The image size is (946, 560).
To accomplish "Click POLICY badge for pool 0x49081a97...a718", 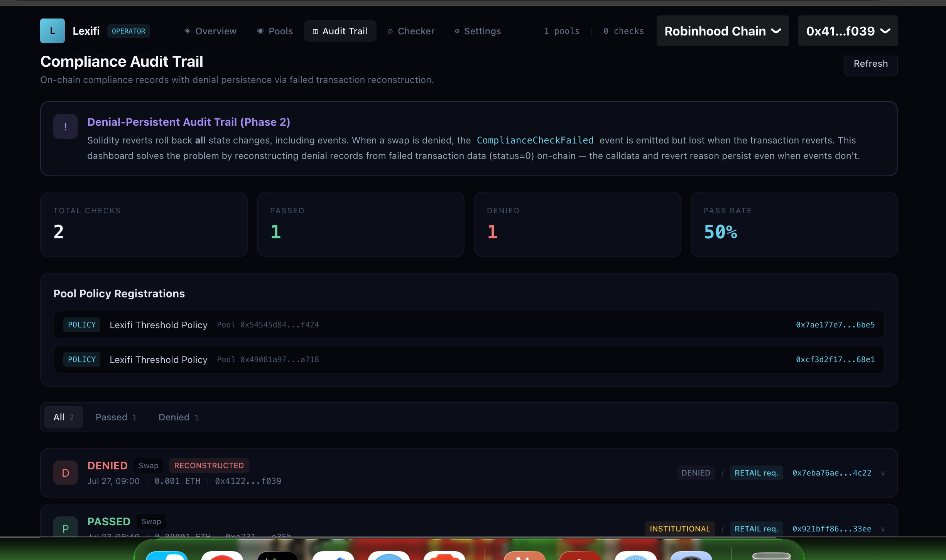I will 82,359.
